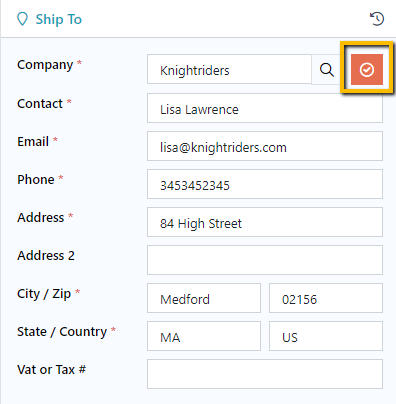Click the Vat or Tax # label
The width and height of the screenshot is (396, 404).
[52, 369]
